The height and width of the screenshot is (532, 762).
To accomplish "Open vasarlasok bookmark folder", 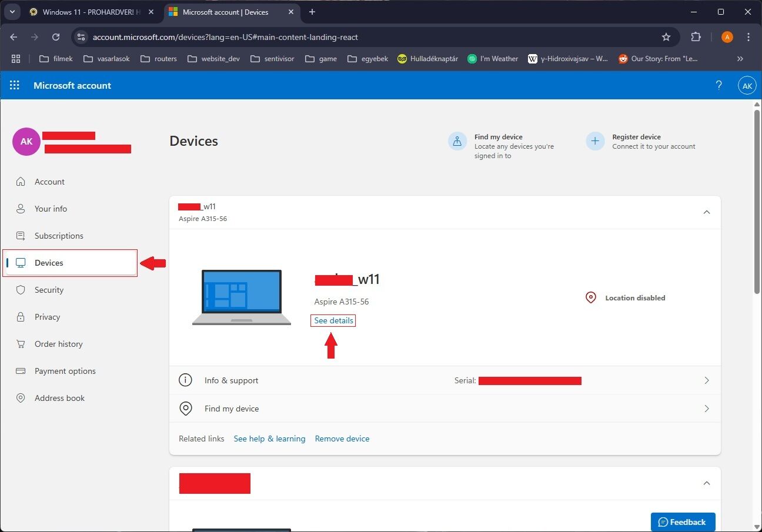I will pos(106,59).
